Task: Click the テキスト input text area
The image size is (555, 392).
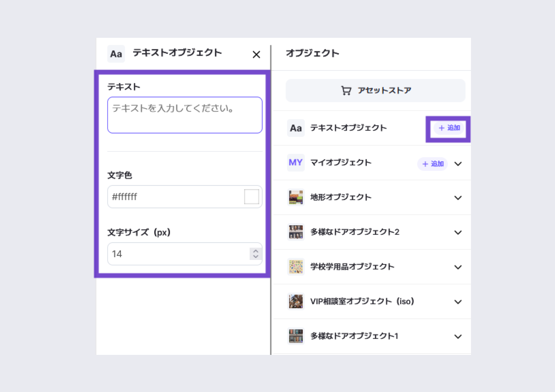Action: tap(185, 115)
